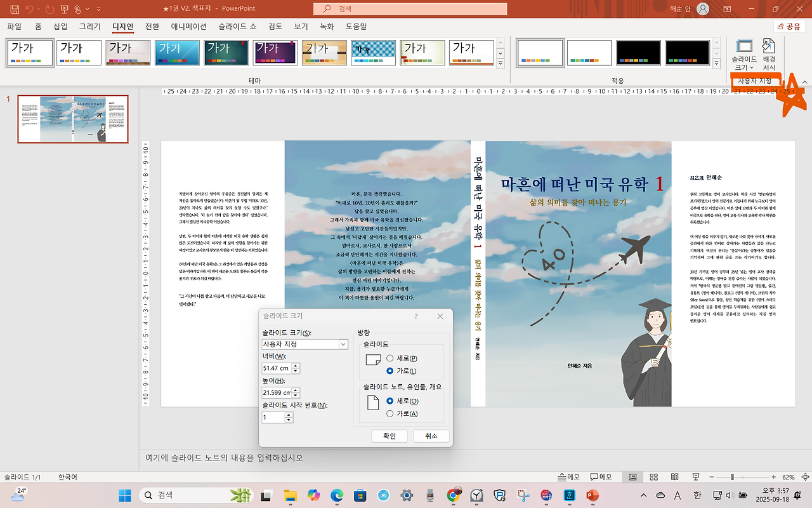Select 세로(O) radio button under 슬라이드 노트
The width and height of the screenshot is (812, 508).
coord(390,401)
